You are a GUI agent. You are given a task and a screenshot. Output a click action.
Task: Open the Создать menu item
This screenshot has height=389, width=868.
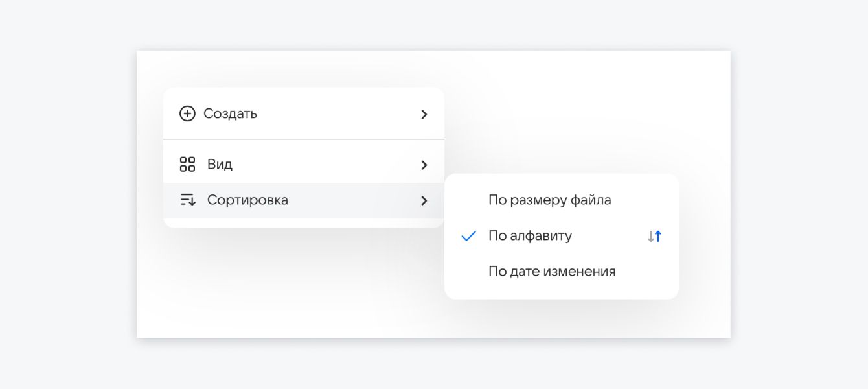click(230, 114)
